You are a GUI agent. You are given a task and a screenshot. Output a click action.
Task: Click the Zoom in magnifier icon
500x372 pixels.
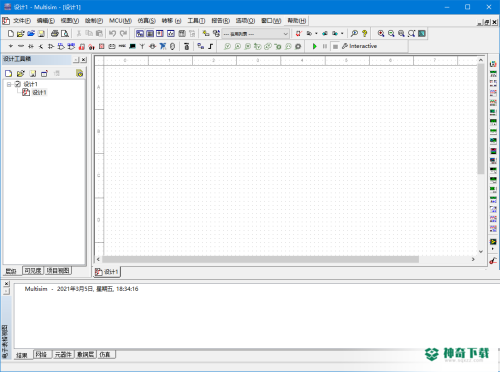(381, 33)
